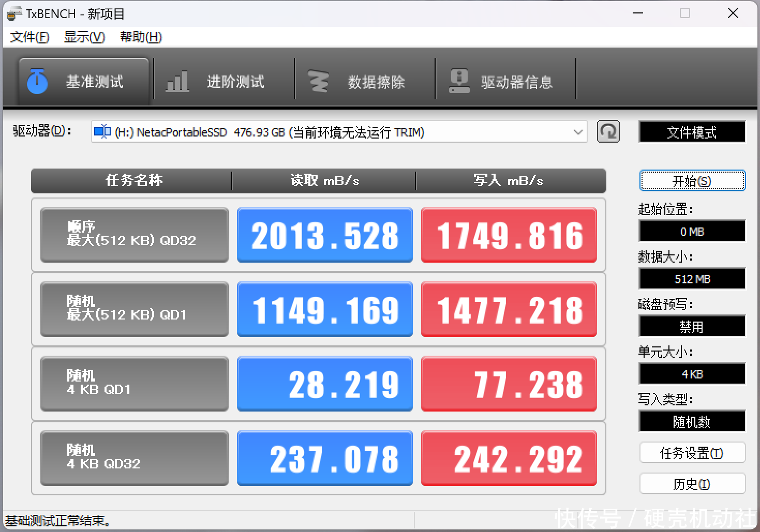760x532 pixels.
Task: Open the 文件(F) menu
Action: pos(29,37)
